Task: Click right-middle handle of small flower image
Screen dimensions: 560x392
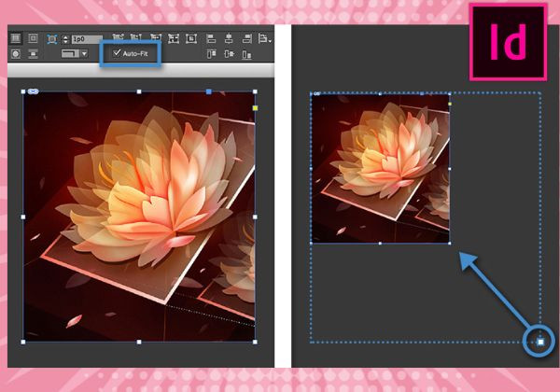Action: tap(449, 169)
